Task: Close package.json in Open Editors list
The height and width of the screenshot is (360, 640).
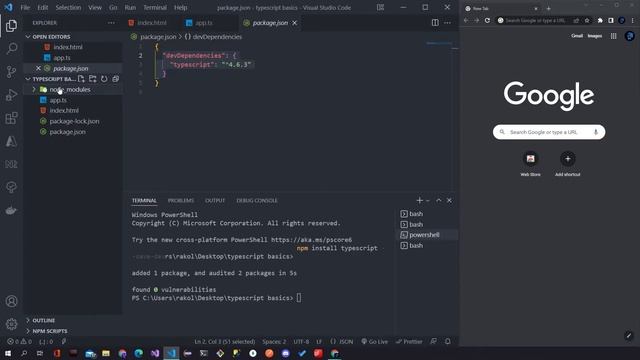Action: [x=38, y=68]
